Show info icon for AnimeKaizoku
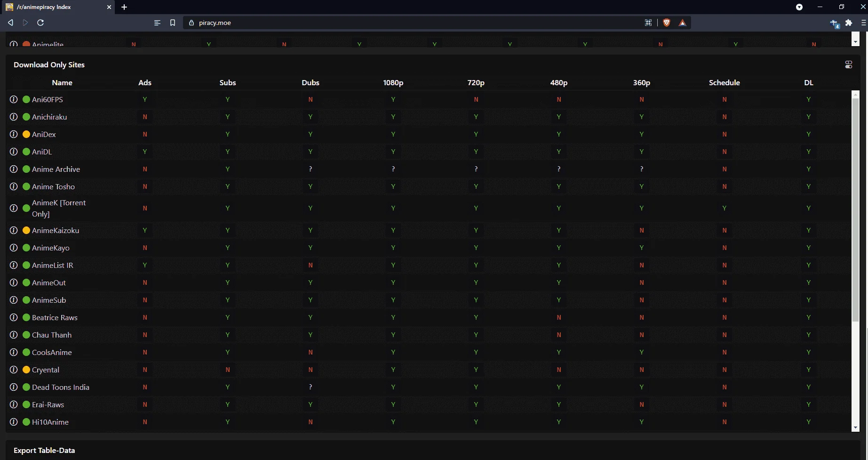 click(x=14, y=230)
